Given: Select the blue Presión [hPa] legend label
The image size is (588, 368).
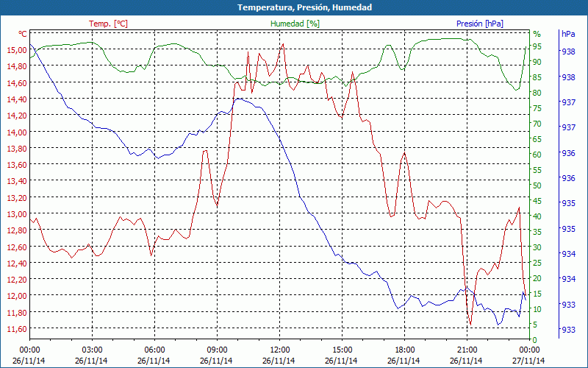Looking at the screenshot, I should [480, 24].
